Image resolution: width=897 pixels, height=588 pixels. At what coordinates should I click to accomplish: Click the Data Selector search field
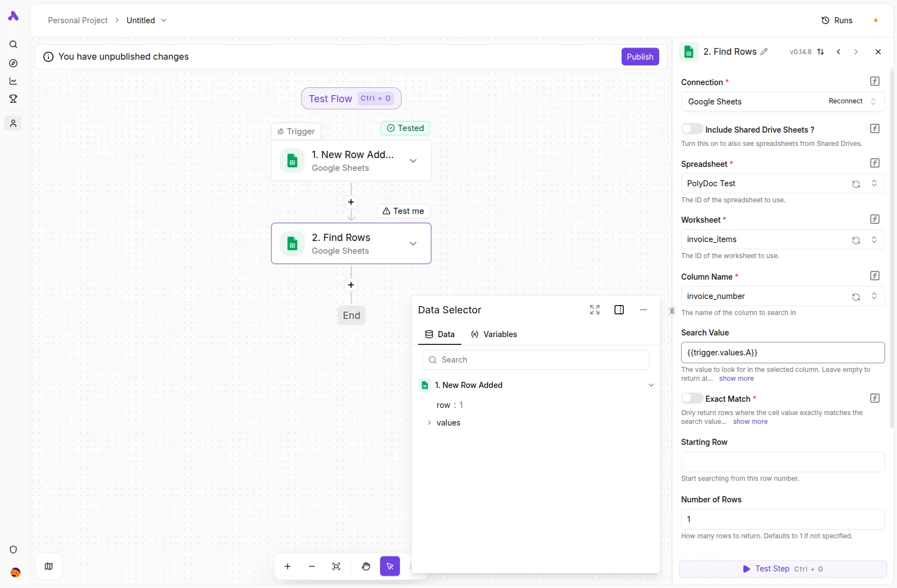tap(535, 360)
